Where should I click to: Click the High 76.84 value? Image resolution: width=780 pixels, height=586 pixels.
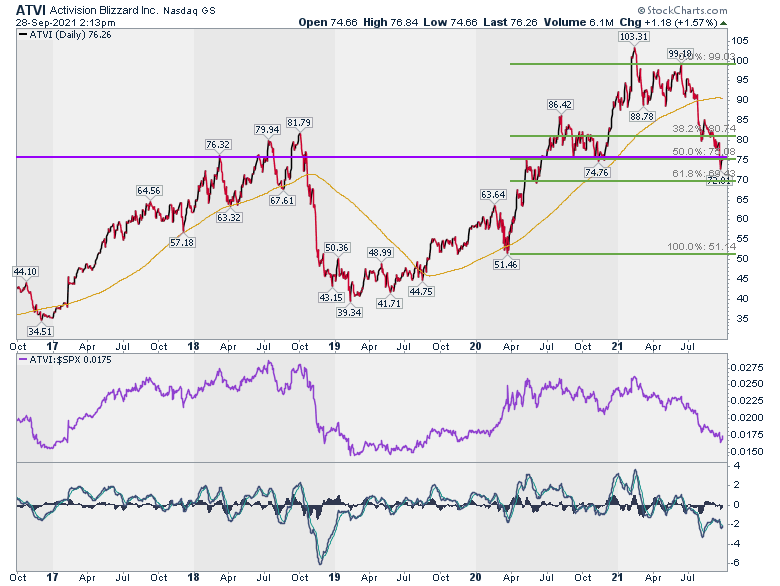pos(390,22)
